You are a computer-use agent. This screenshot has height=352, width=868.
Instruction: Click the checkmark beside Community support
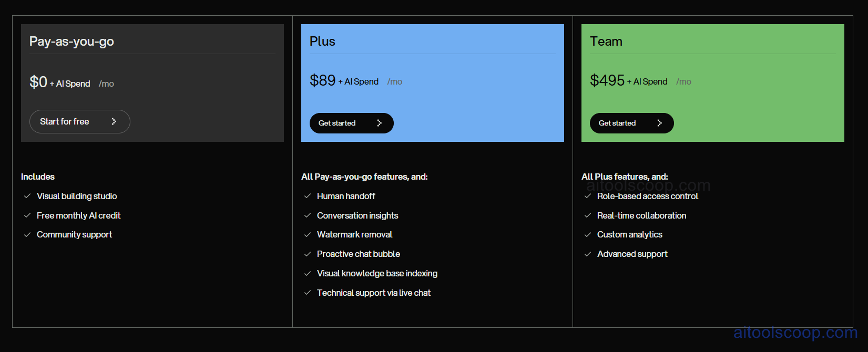pyautogui.click(x=27, y=234)
